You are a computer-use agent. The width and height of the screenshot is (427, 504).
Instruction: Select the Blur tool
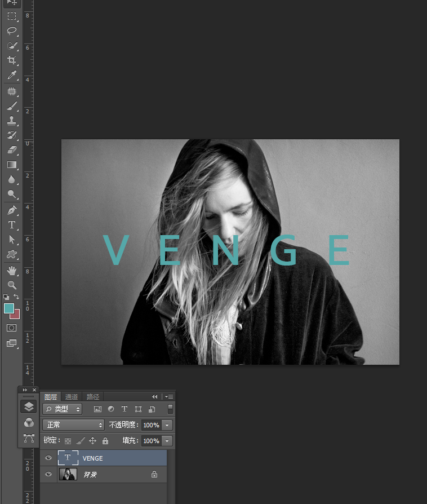point(12,179)
